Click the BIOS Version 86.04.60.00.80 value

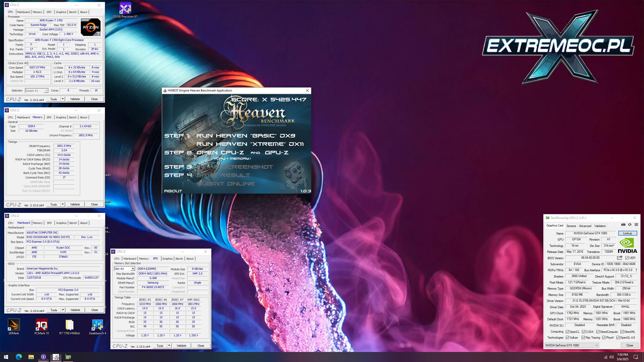pos(590,258)
